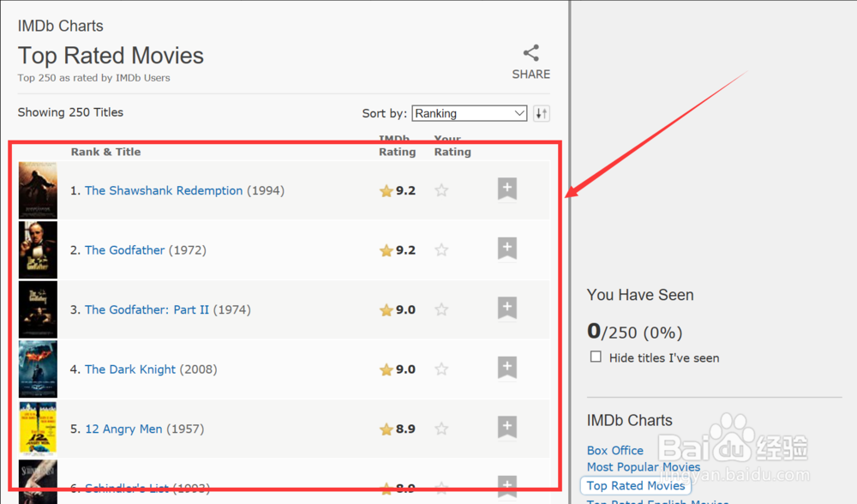857x504 pixels.
Task: Click The Godfather (1972) poster thumbnail
Action: coord(38,249)
